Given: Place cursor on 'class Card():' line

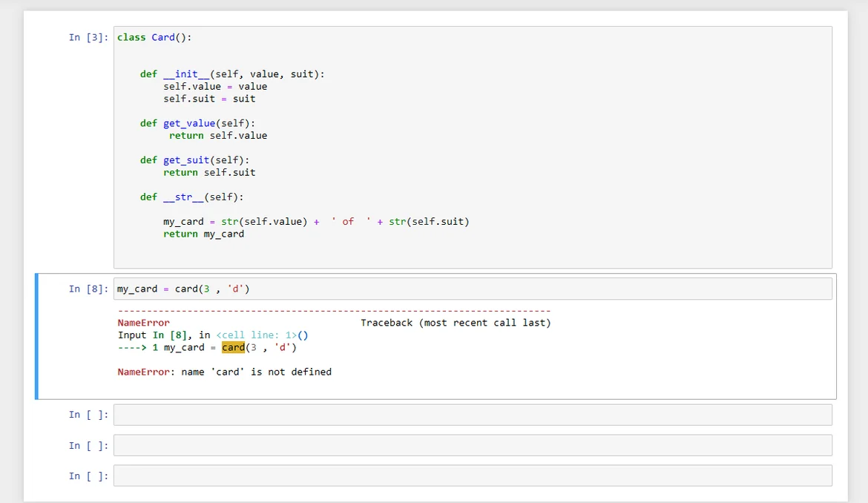Looking at the screenshot, I should point(154,37).
